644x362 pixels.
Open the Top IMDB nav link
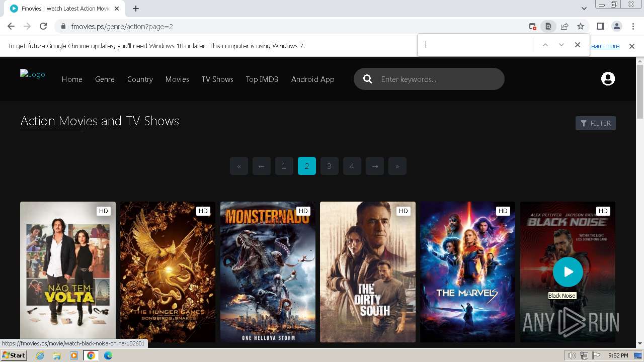[x=262, y=79]
